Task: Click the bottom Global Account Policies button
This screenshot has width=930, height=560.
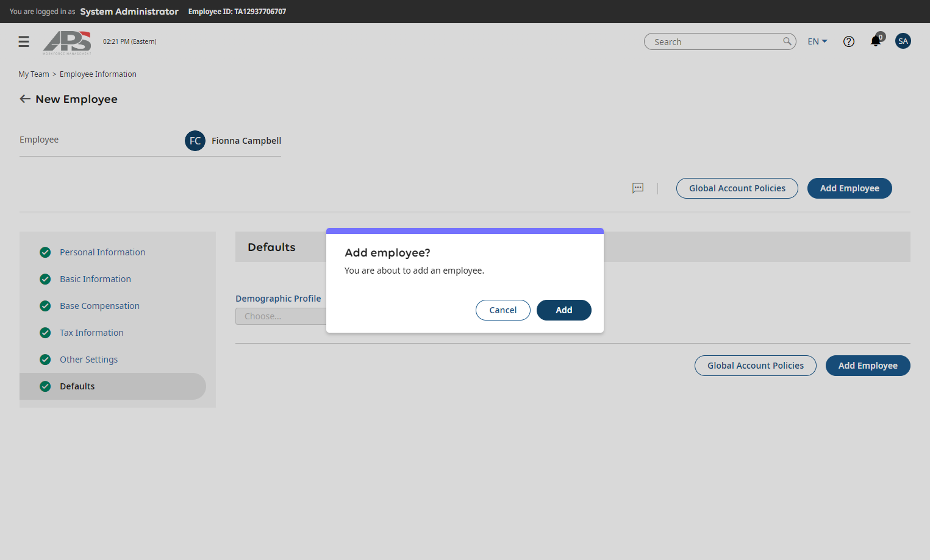Action: coord(756,366)
